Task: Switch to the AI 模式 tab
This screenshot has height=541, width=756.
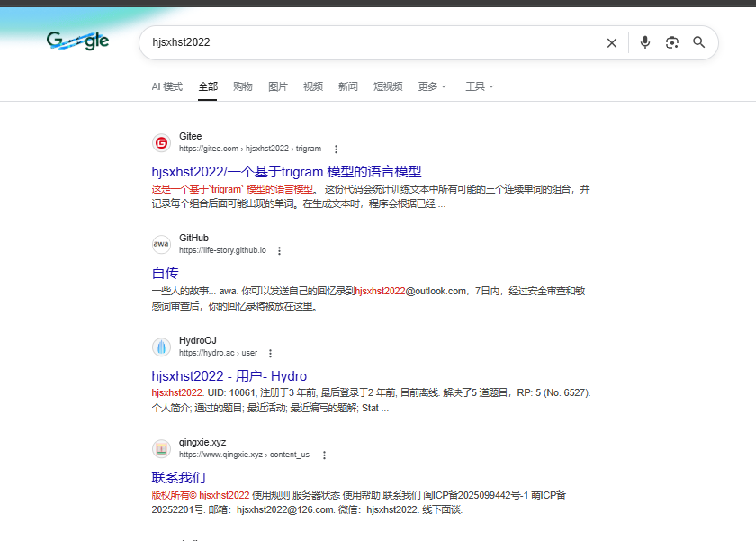Action: [x=166, y=86]
